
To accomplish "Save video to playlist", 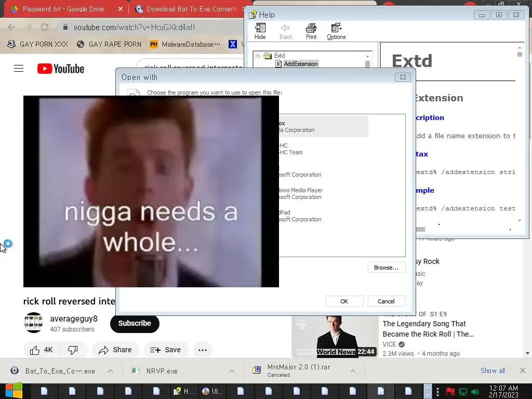I will point(165,350).
